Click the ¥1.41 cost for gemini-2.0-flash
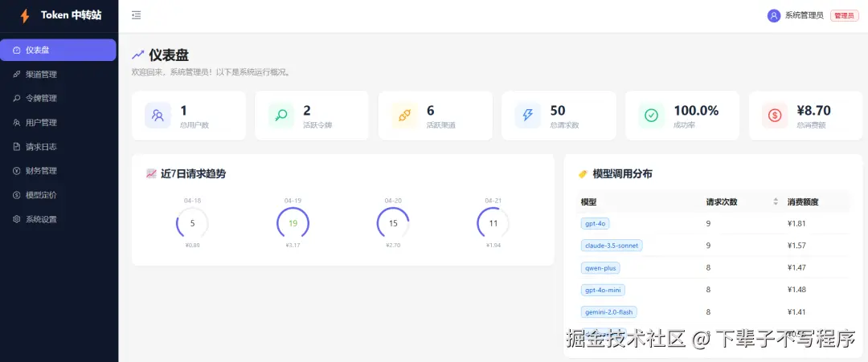The image size is (868, 362). [796, 312]
